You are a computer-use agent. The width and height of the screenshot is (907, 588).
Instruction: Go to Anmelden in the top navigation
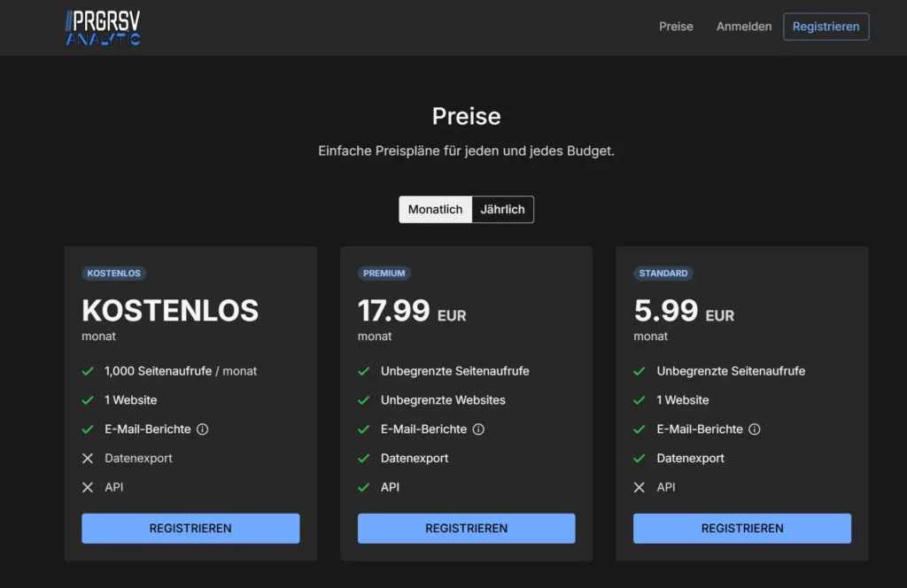(744, 27)
